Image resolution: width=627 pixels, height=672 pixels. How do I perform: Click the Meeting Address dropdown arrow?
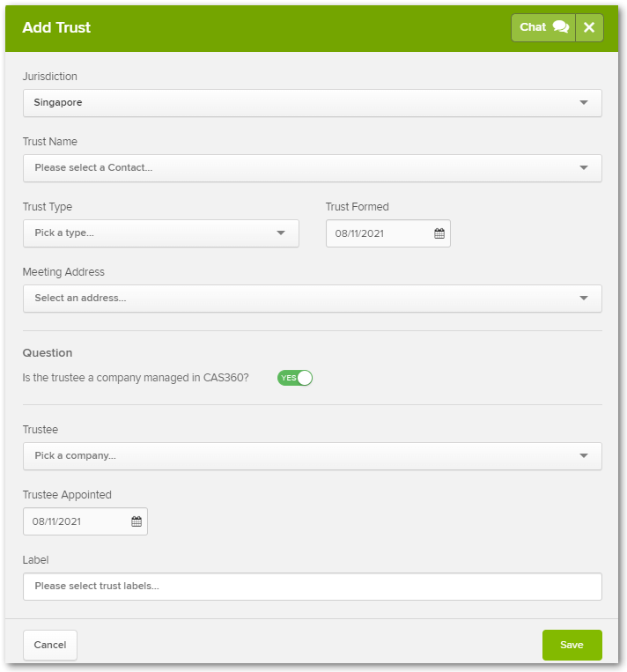pos(583,298)
